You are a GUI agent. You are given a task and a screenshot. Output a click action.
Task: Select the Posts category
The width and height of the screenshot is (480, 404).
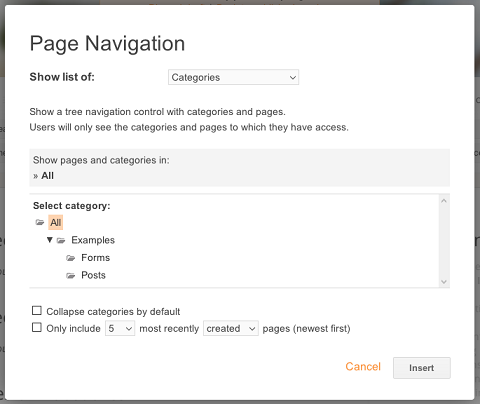pos(93,275)
